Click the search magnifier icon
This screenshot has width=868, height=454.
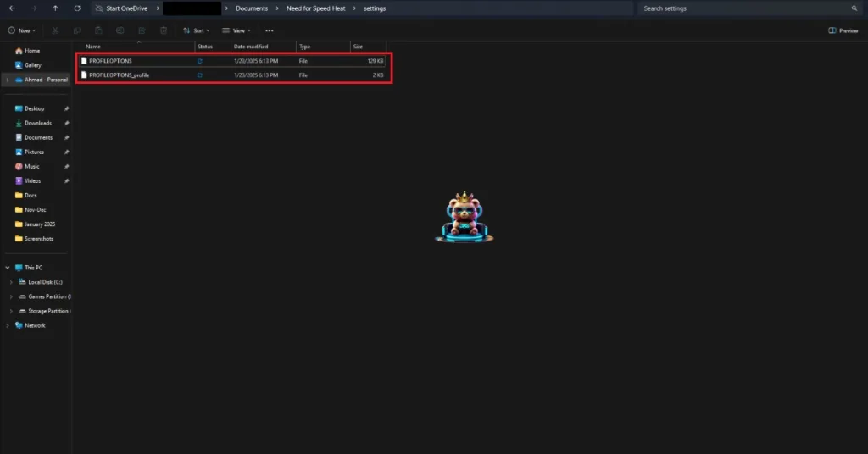click(854, 8)
